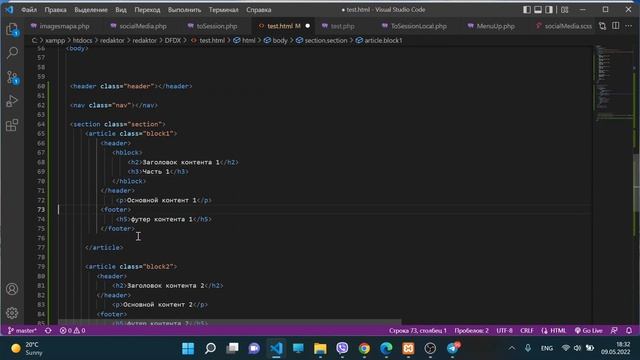Expand the xampp breadcrumb
The width and height of the screenshot is (640, 360).
55,40
